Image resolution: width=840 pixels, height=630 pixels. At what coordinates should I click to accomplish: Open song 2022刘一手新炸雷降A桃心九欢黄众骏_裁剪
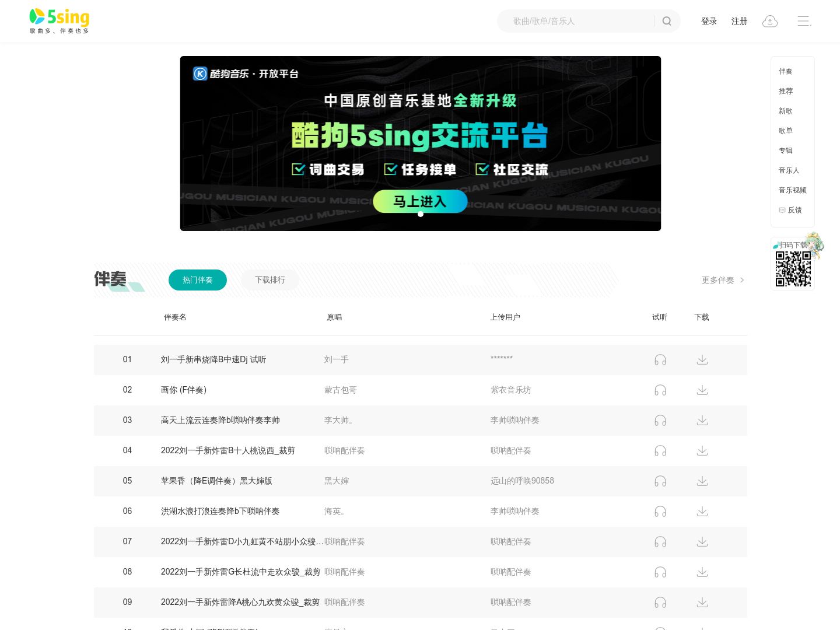[x=240, y=602]
